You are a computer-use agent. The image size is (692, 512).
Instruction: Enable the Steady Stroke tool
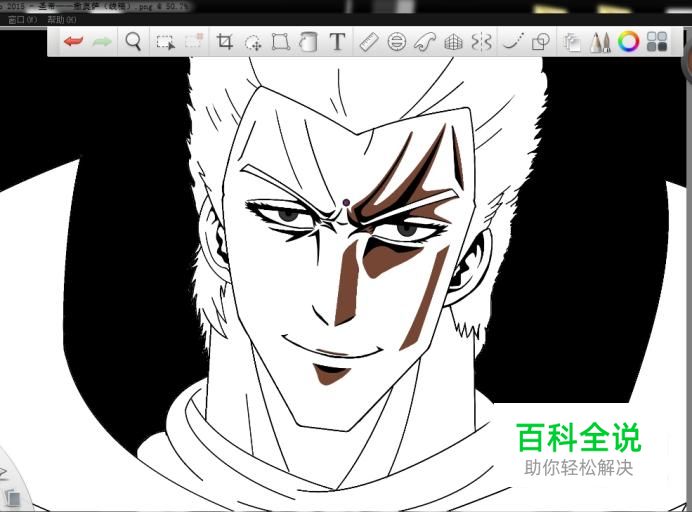tap(513, 41)
